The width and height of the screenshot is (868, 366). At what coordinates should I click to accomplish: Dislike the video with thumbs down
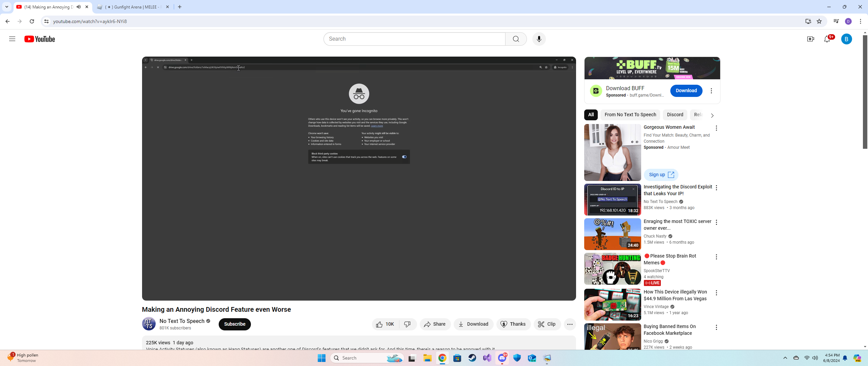[408, 324]
